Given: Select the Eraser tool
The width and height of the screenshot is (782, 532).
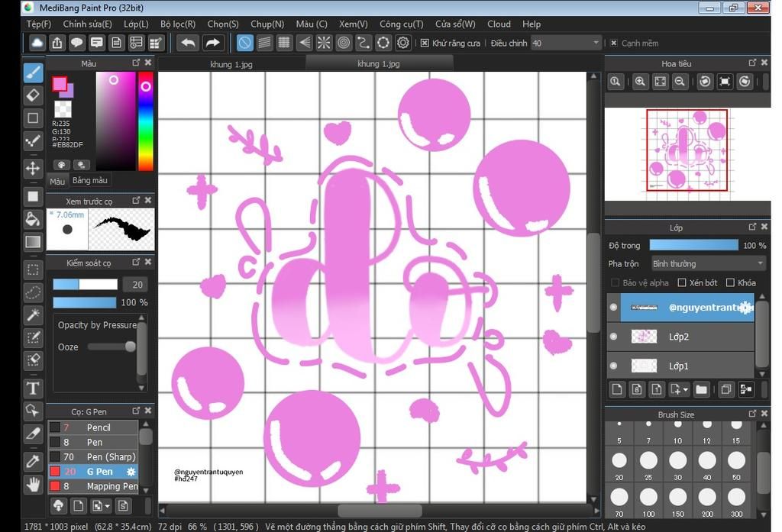Looking at the screenshot, I should click(x=33, y=95).
